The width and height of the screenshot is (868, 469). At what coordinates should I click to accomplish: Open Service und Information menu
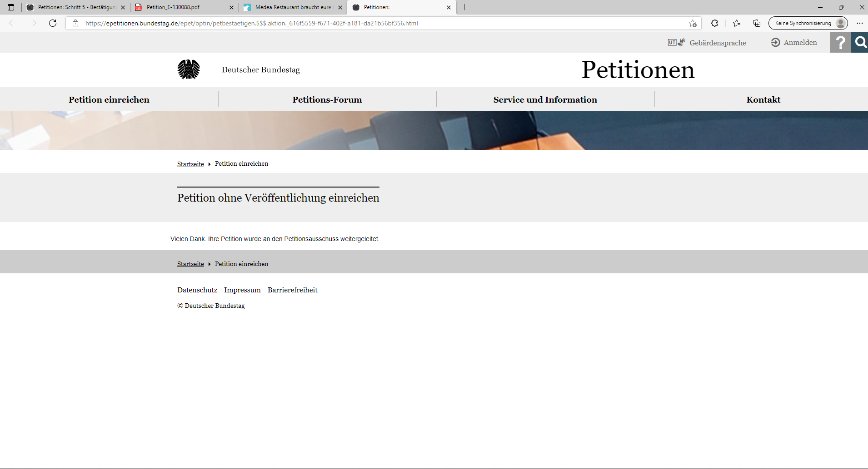(545, 99)
